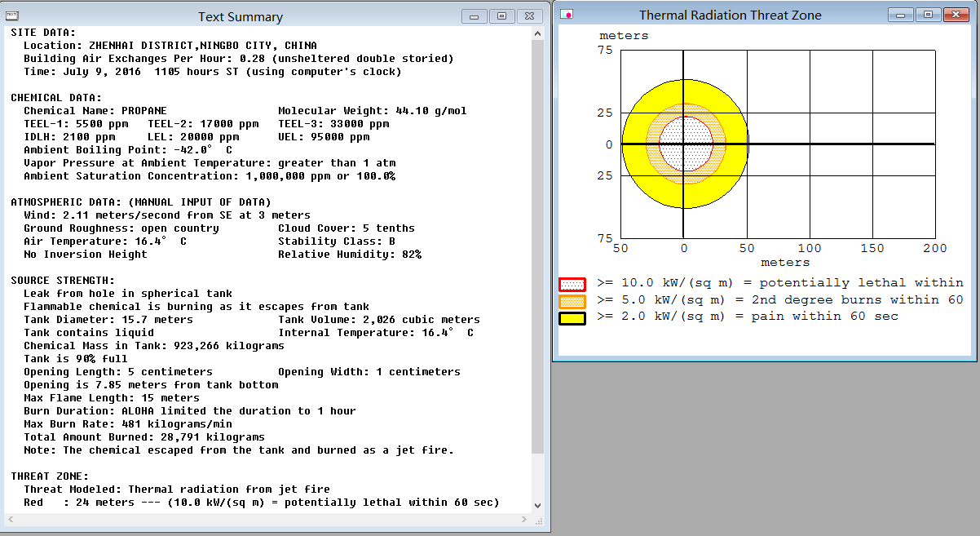
Task: Click 'Chemical Name: PROPANE' text
Action: [x=95, y=111]
